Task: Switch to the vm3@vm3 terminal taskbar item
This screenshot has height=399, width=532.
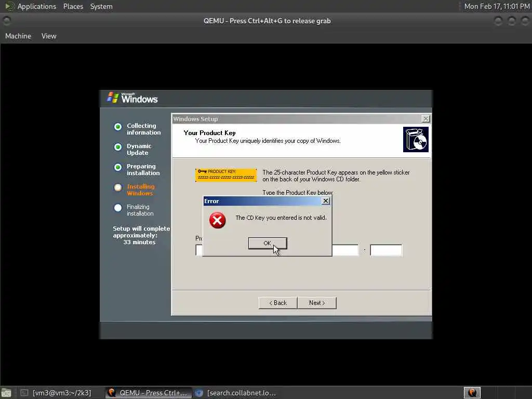Action: (x=56, y=393)
